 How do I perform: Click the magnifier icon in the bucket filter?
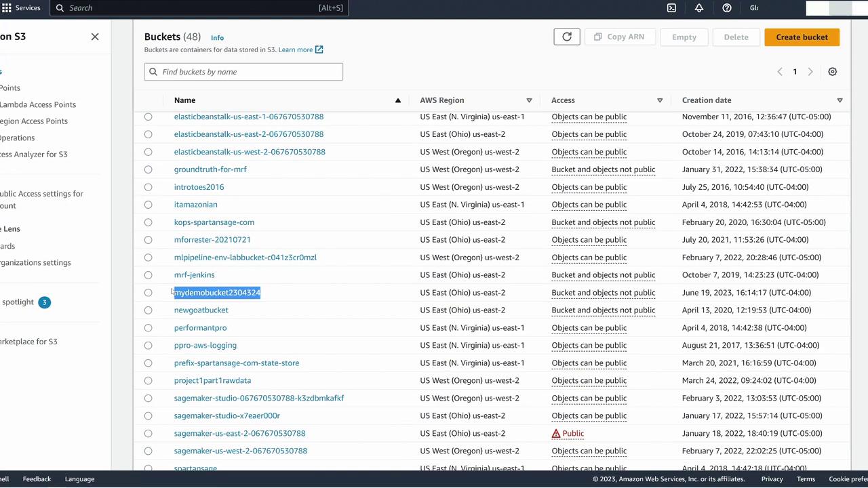[x=153, y=72]
